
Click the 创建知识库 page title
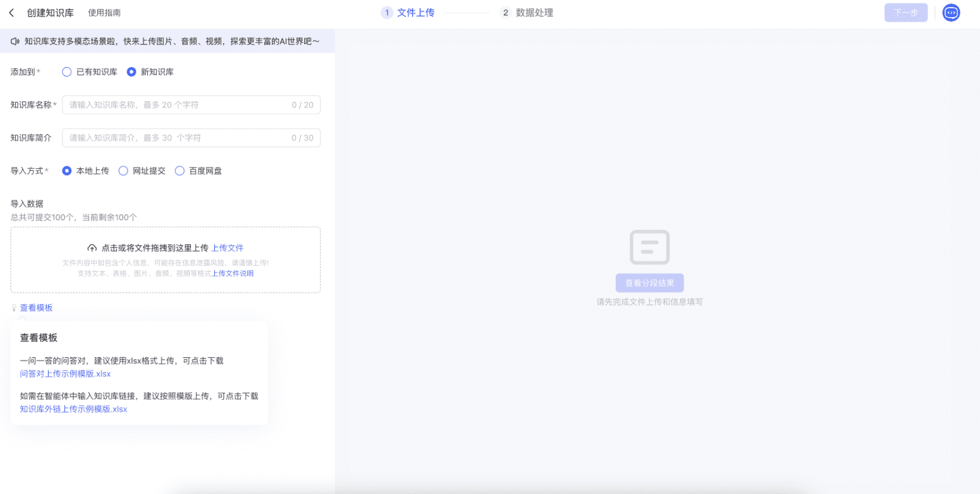51,13
